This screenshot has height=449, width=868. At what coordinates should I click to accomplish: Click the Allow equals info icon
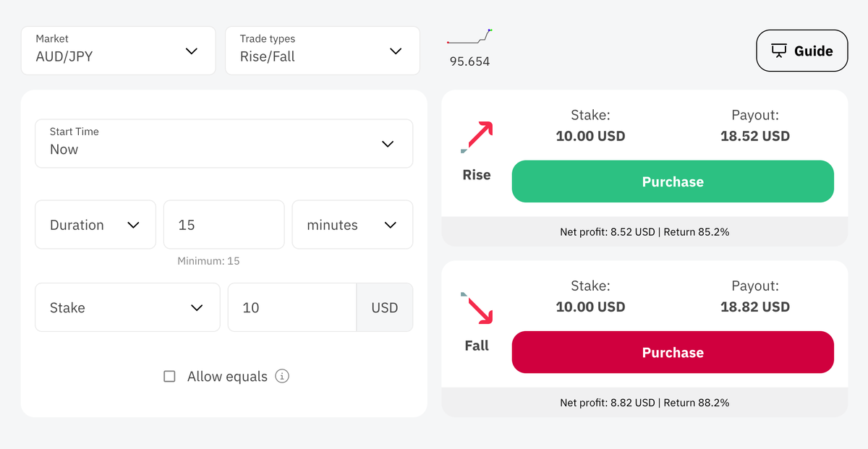point(282,376)
